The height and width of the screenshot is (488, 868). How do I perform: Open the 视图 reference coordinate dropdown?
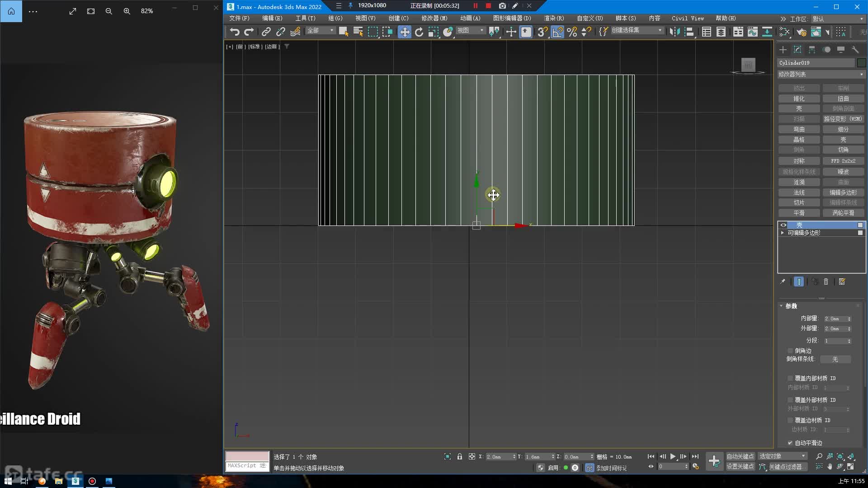pyautogui.click(x=470, y=30)
